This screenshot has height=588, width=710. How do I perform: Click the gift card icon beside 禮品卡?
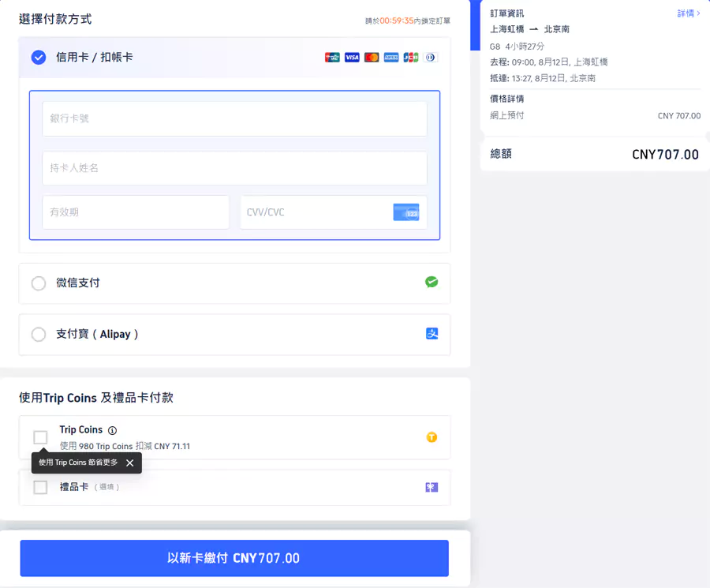point(432,487)
